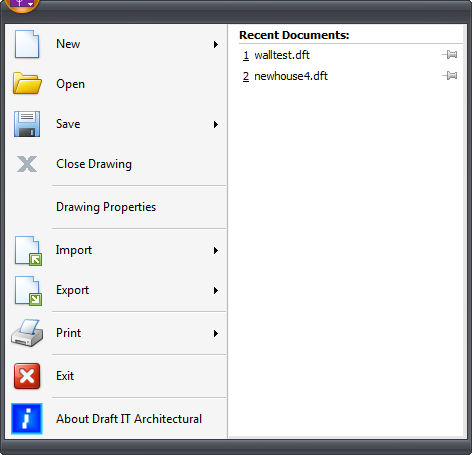Expand the Export submenu arrow

click(x=216, y=290)
